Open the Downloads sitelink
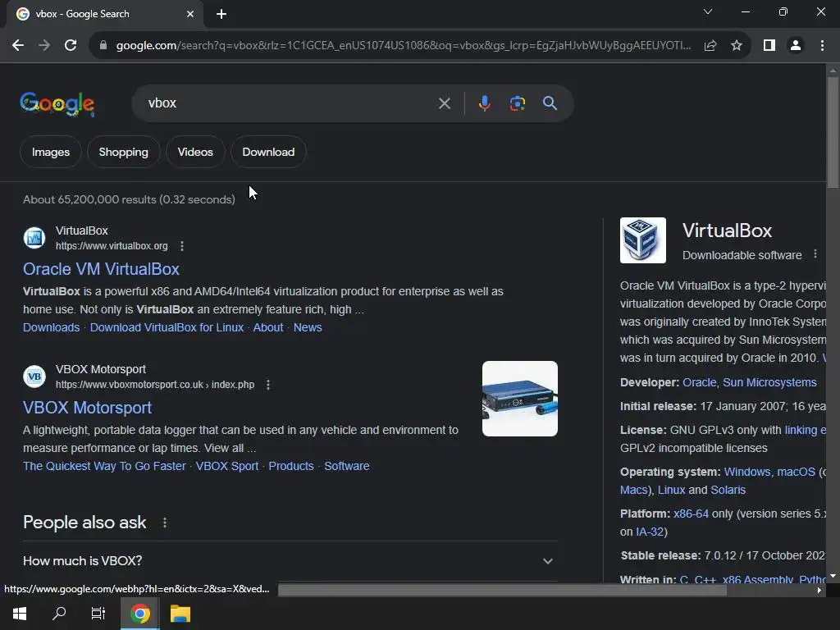840x630 pixels. [x=51, y=327]
